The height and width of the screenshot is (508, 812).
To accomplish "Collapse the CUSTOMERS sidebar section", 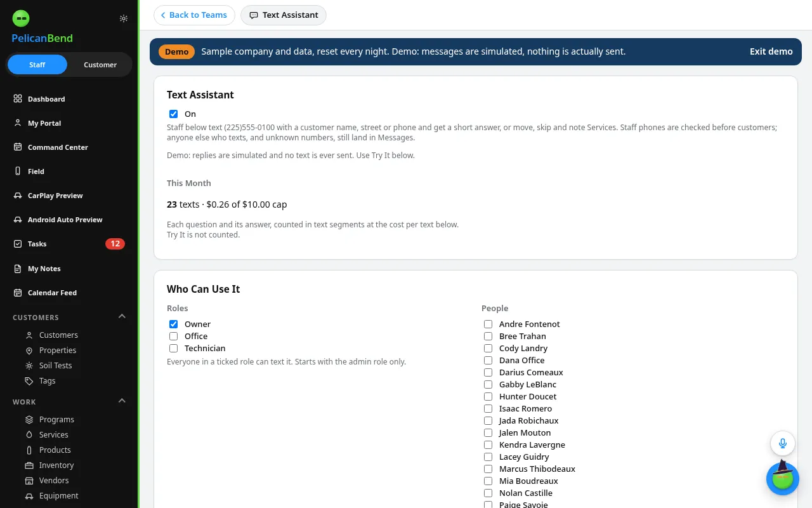I will [122, 317].
